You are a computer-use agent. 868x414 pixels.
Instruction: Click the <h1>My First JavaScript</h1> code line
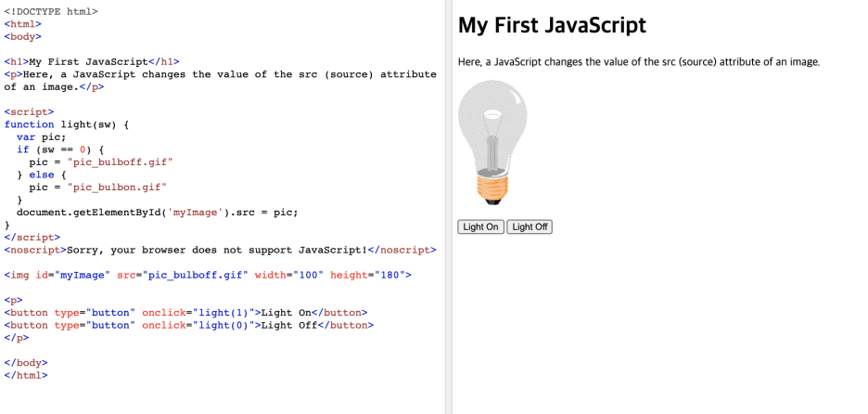[x=92, y=61]
